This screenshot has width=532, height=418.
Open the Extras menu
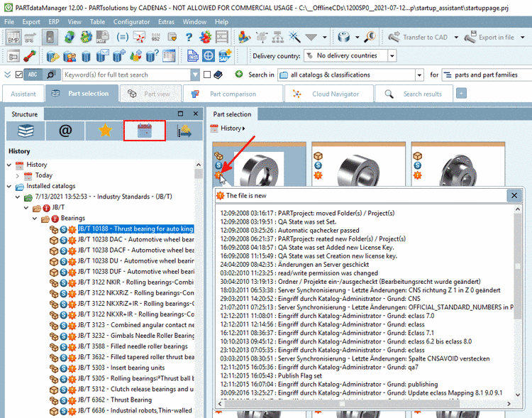166,22
